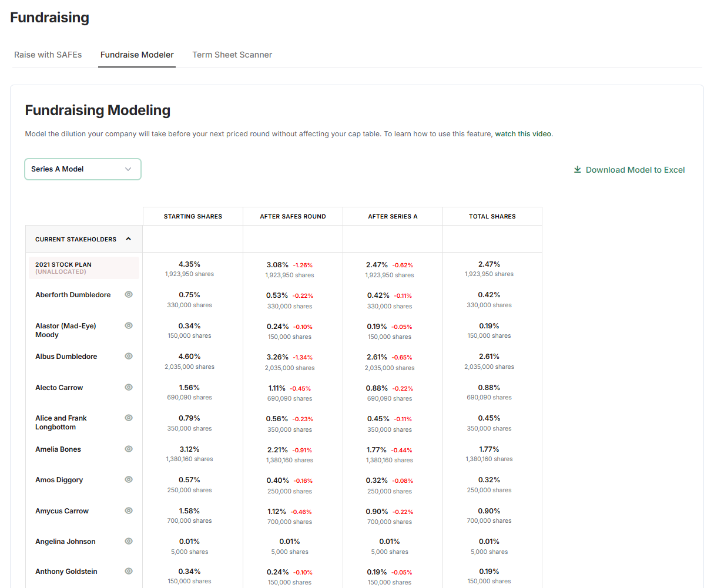The width and height of the screenshot is (704, 588).
Task: Click the Total Shares column header
Action: (x=492, y=216)
